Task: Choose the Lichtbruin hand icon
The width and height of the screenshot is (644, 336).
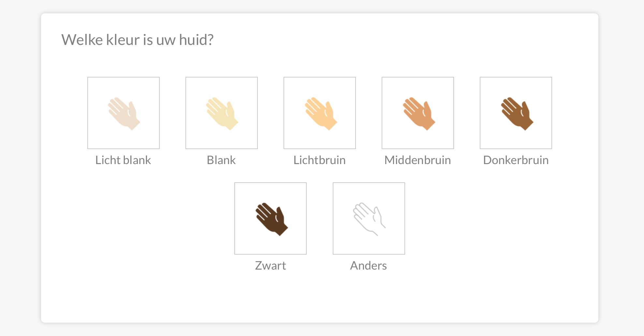Action: (321, 114)
